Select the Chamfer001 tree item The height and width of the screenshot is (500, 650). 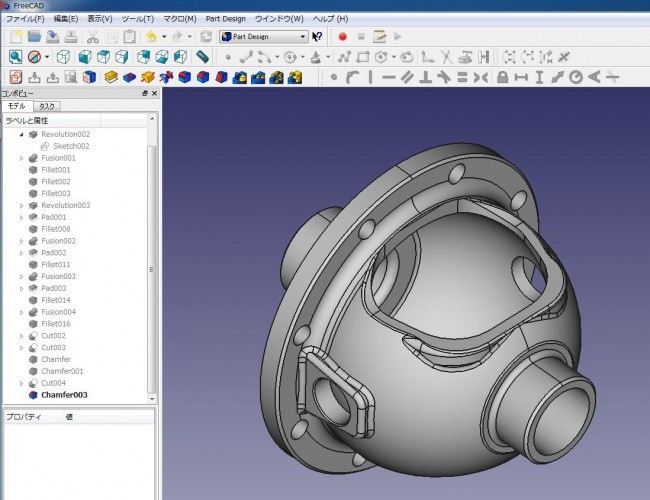(62, 371)
